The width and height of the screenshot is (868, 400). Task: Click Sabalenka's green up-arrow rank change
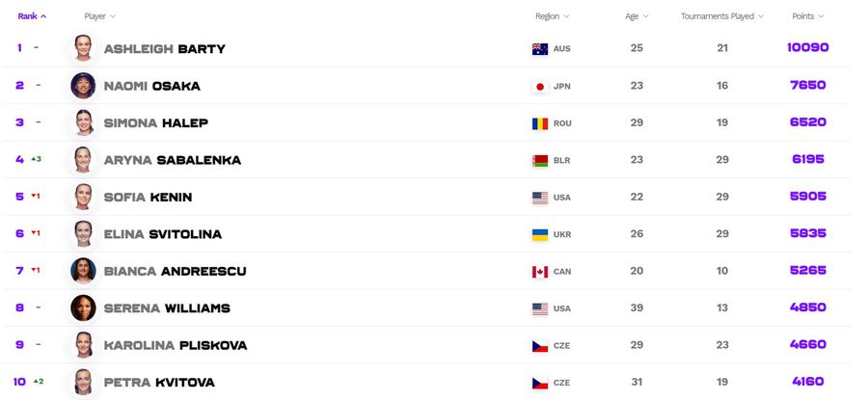36,159
